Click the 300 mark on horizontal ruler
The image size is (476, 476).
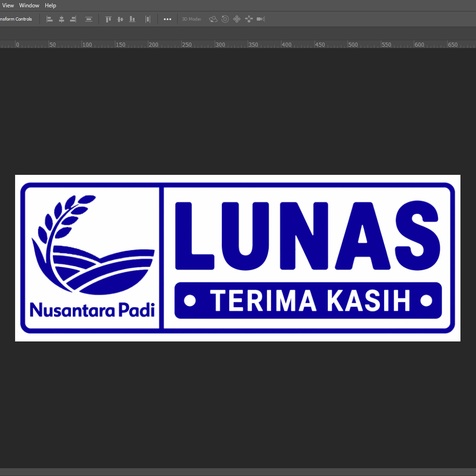(x=220, y=45)
